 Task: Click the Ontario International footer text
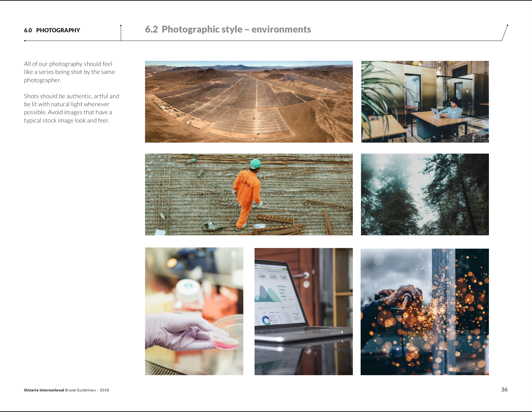click(x=44, y=390)
